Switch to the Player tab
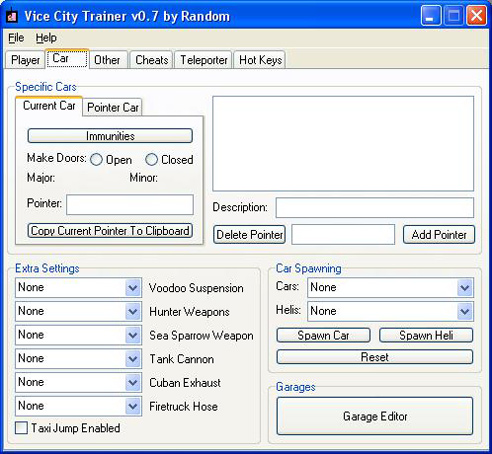Image resolution: width=492 pixels, height=454 pixels. click(x=25, y=60)
